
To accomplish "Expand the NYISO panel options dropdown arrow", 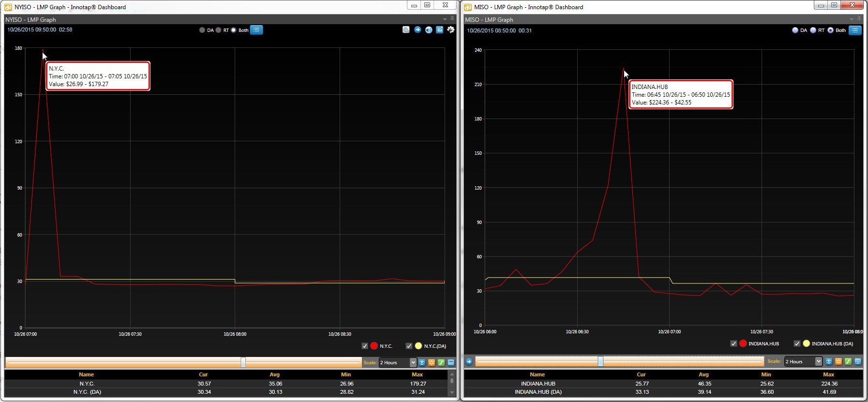I will (445, 19).
